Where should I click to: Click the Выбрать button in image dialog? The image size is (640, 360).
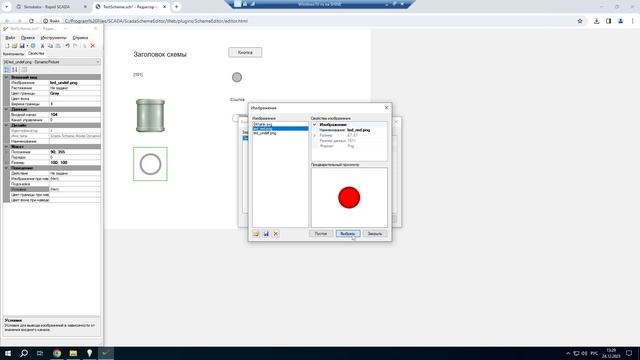pos(348,234)
